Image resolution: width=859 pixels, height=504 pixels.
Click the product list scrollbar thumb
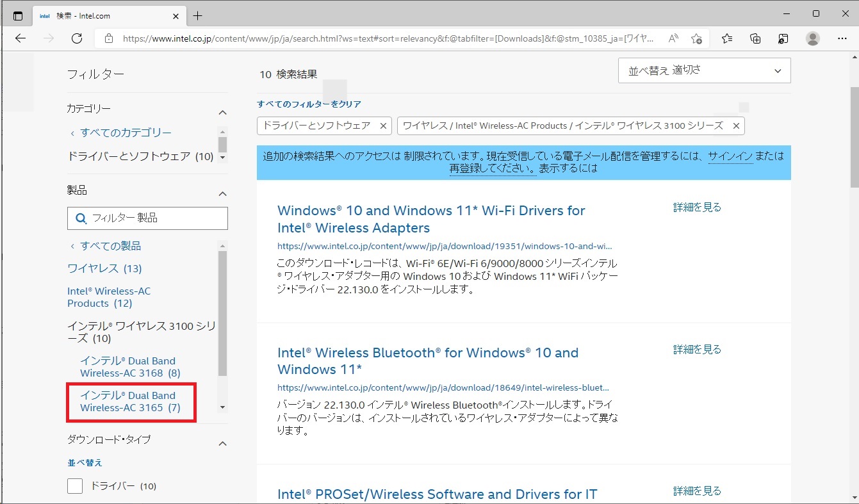pyautogui.click(x=222, y=314)
